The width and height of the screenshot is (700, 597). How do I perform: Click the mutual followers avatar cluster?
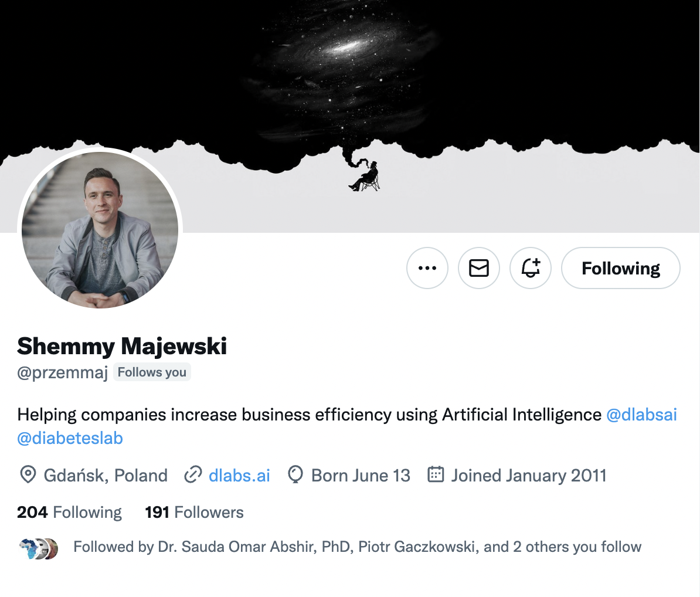(x=39, y=548)
